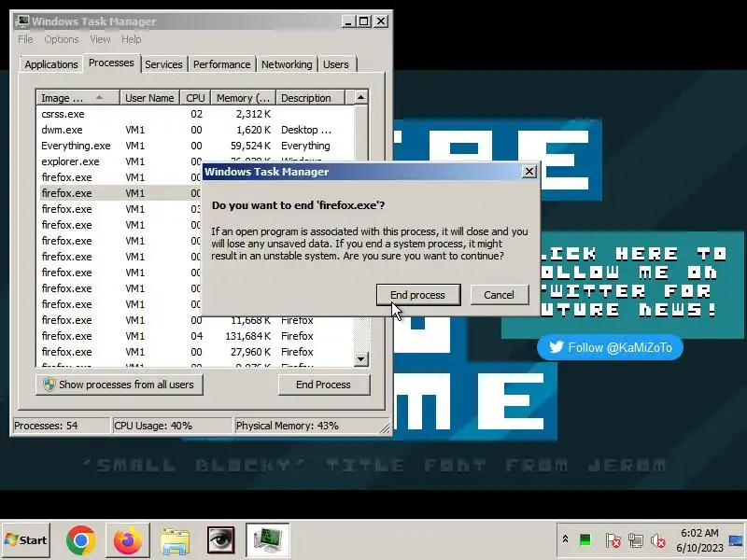Open the Users tab
The height and width of the screenshot is (560, 747).
[x=336, y=64]
